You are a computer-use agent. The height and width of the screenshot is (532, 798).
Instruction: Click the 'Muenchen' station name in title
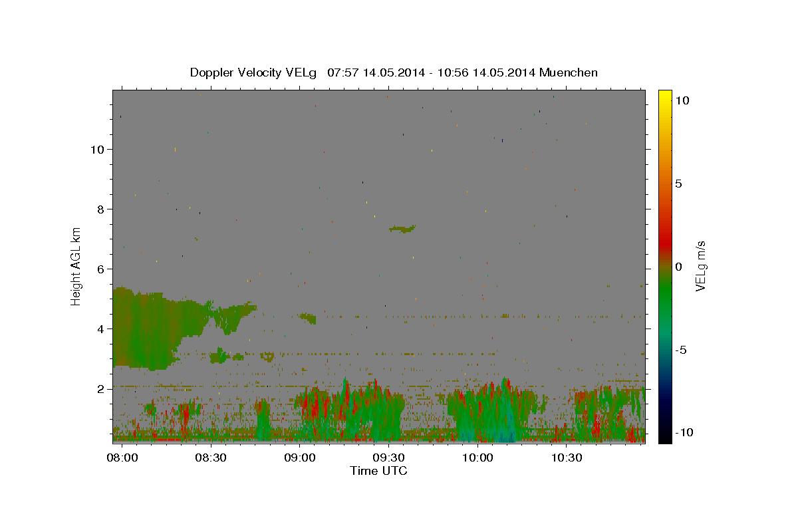click(x=569, y=72)
